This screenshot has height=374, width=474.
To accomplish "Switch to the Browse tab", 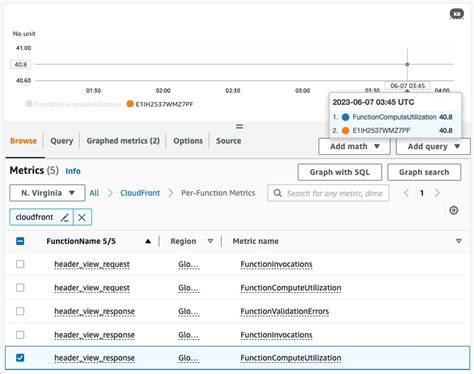I will coord(23,141).
